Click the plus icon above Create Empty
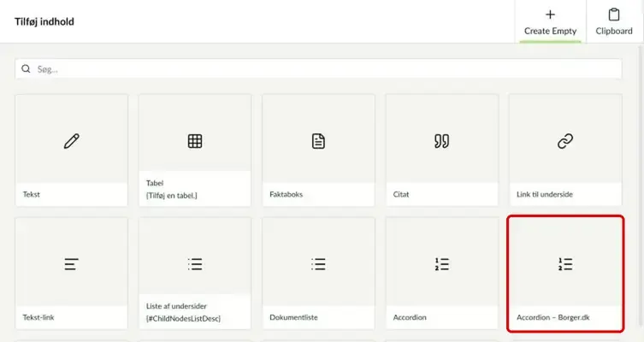The height and width of the screenshot is (342, 644). 551,15
